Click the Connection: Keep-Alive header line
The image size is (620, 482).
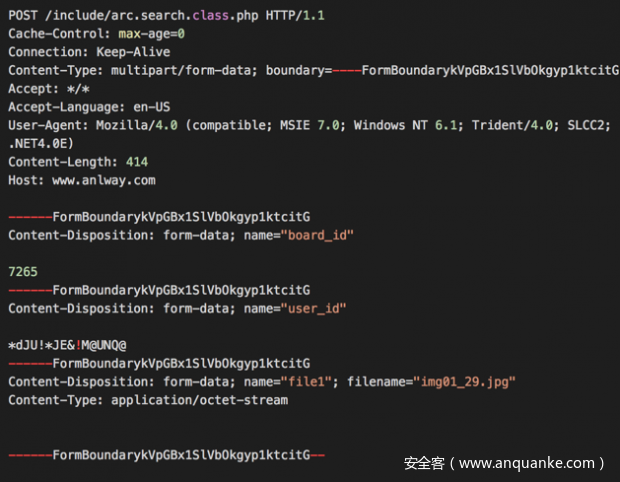(x=89, y=52)
